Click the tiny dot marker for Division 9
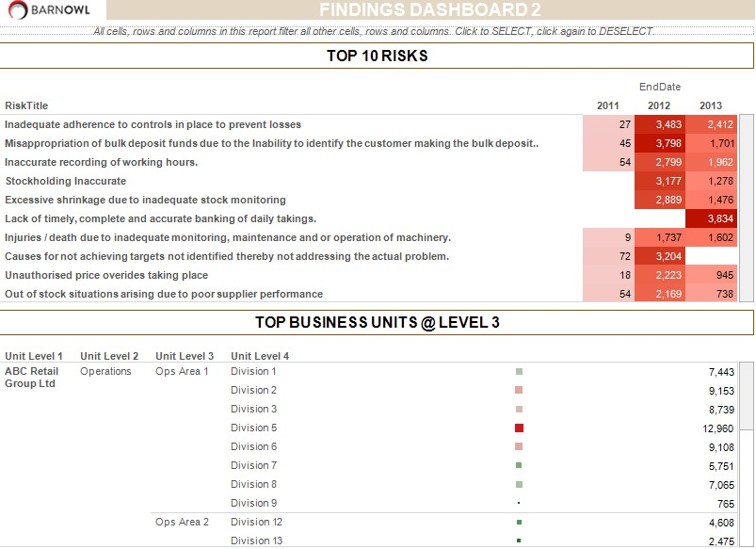Viewport: 756px width, 549px height. (519, 503)
